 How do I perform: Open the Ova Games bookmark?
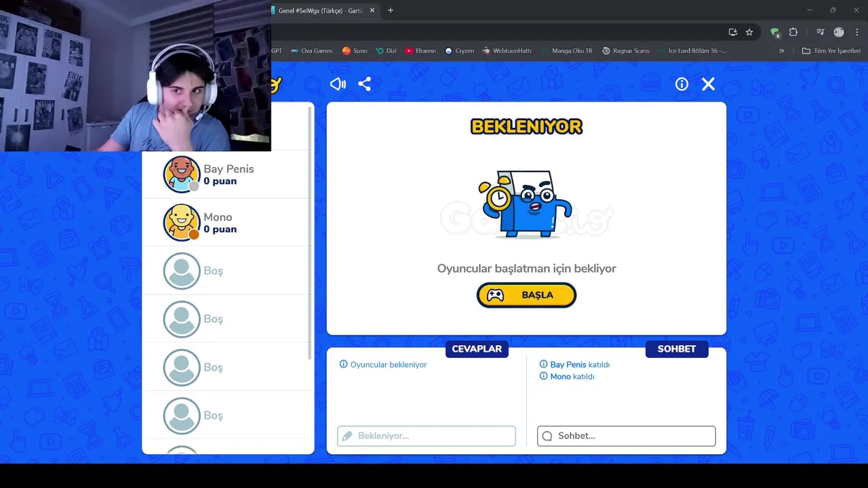(312, 51)
